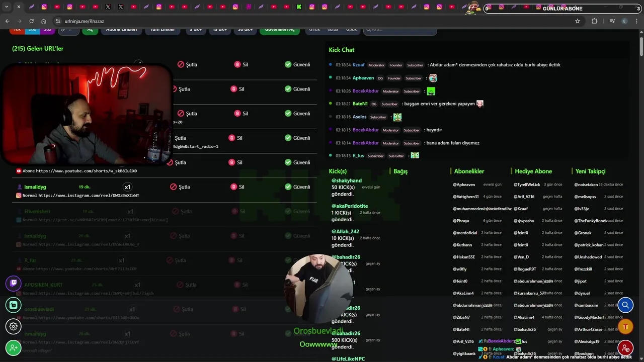Image resolution: width=644 pixels, height=362 pixels.
Task: Click the site info icon in the address bar
Action: tap(58, 21)
